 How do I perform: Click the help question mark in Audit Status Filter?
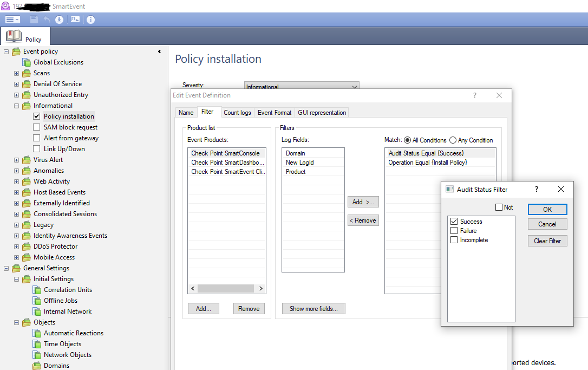pos(537,189)
